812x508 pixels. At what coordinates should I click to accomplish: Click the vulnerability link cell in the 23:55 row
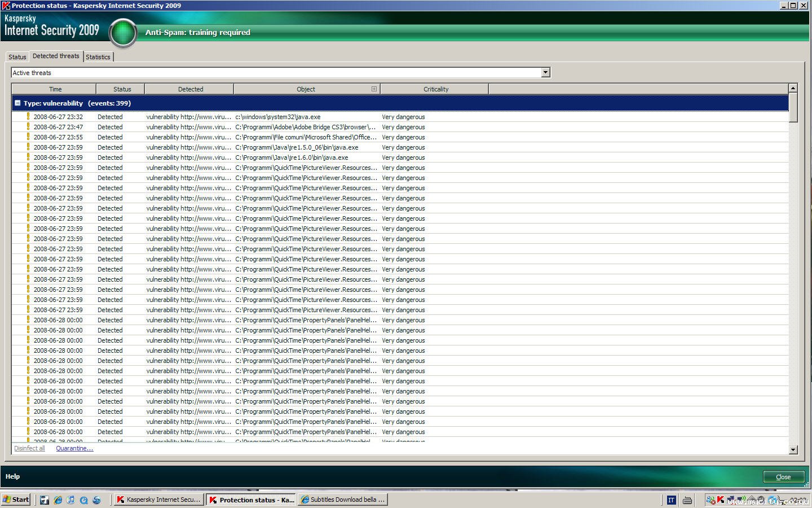point(189,137)
